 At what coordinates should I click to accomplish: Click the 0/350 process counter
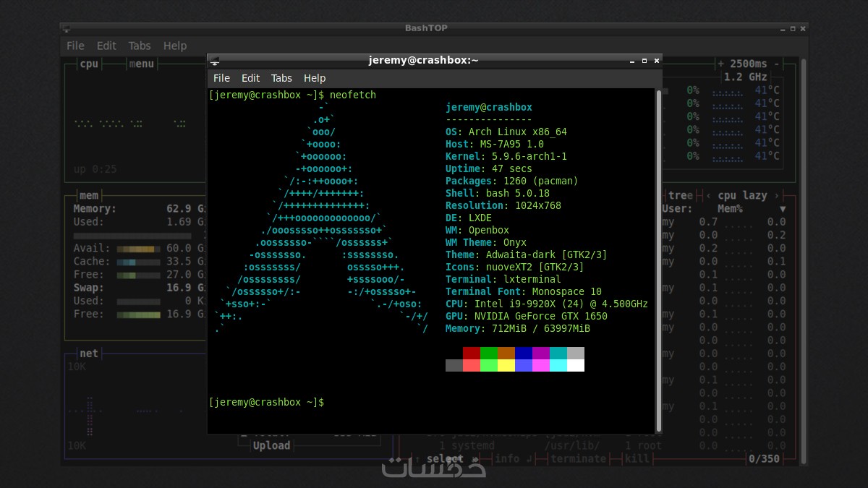coord(764,458)
